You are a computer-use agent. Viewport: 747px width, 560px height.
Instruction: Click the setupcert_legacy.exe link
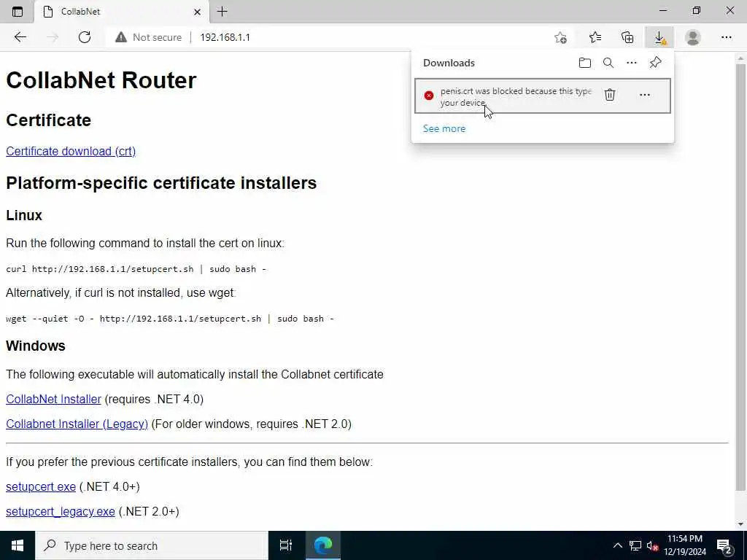click(60, 511)
